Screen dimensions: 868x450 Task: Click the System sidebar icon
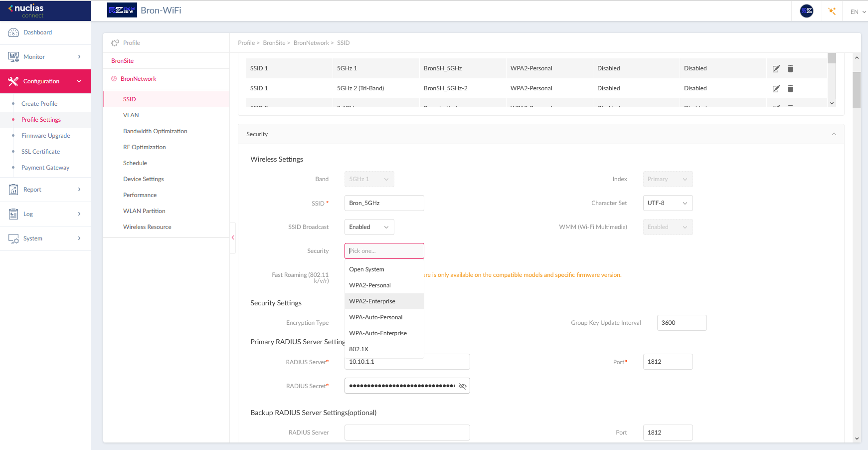coord(13,238)
